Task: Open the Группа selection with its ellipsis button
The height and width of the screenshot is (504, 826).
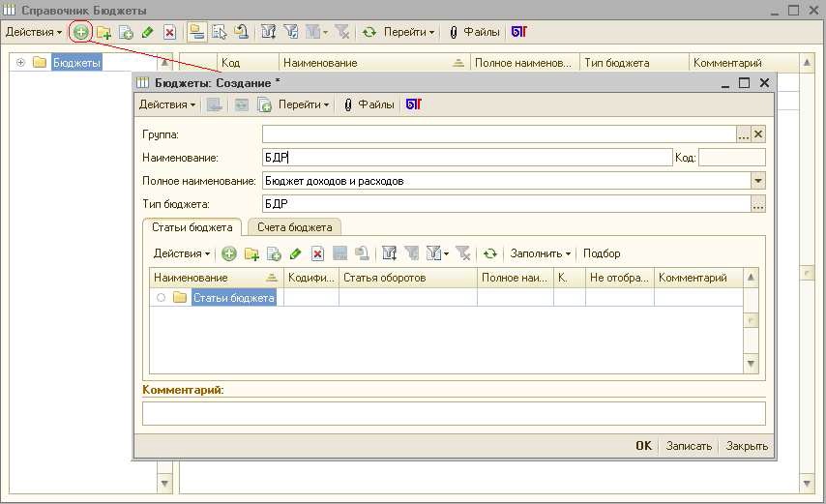Action: [x=743, y=134]
